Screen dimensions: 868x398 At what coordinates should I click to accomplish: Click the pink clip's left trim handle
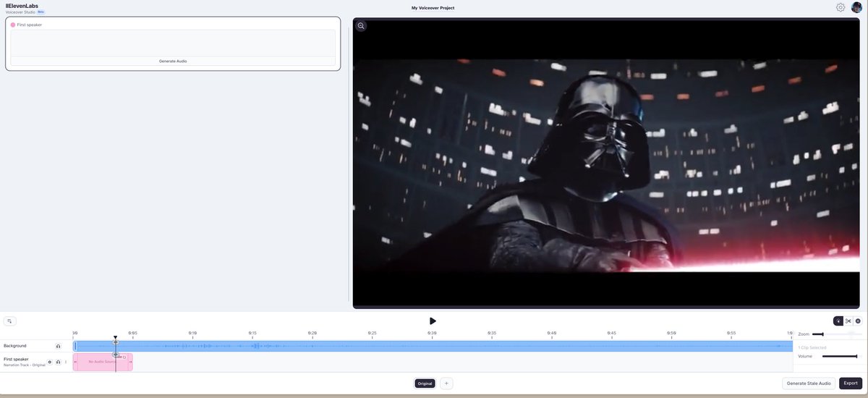pos(75,362)
